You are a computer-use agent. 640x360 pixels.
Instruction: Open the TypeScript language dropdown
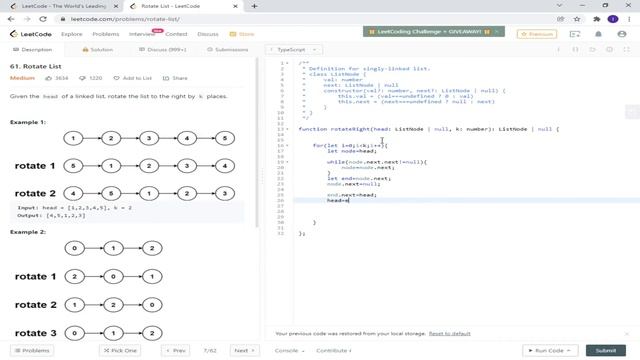(294, 49)
